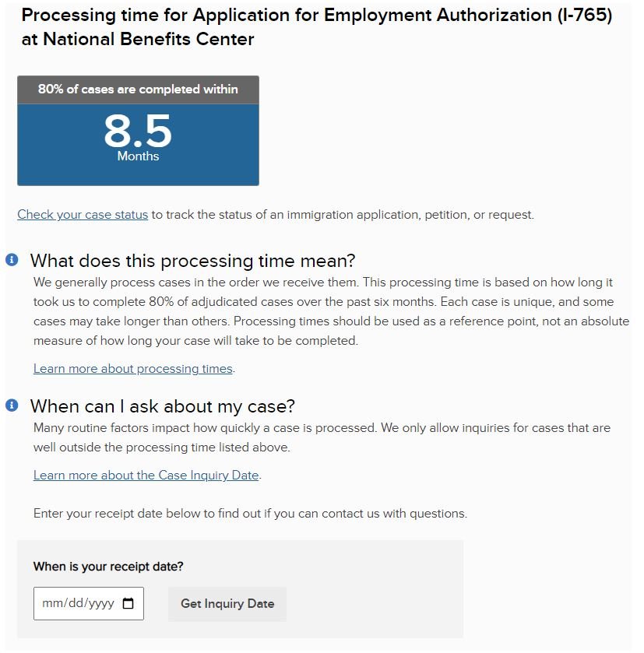Click '80% of cases are completed within' banner
This screenshot has height=653, width=644.
point(138,90)
